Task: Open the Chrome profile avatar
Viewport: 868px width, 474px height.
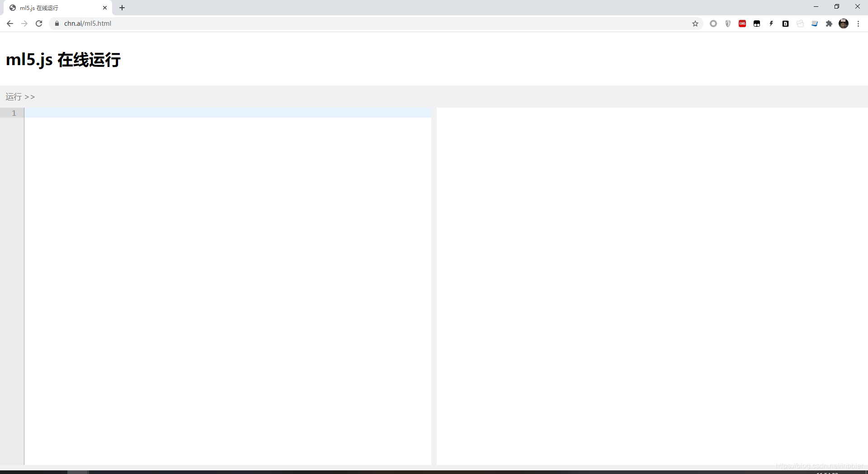Action: click(x=844, y=24)
